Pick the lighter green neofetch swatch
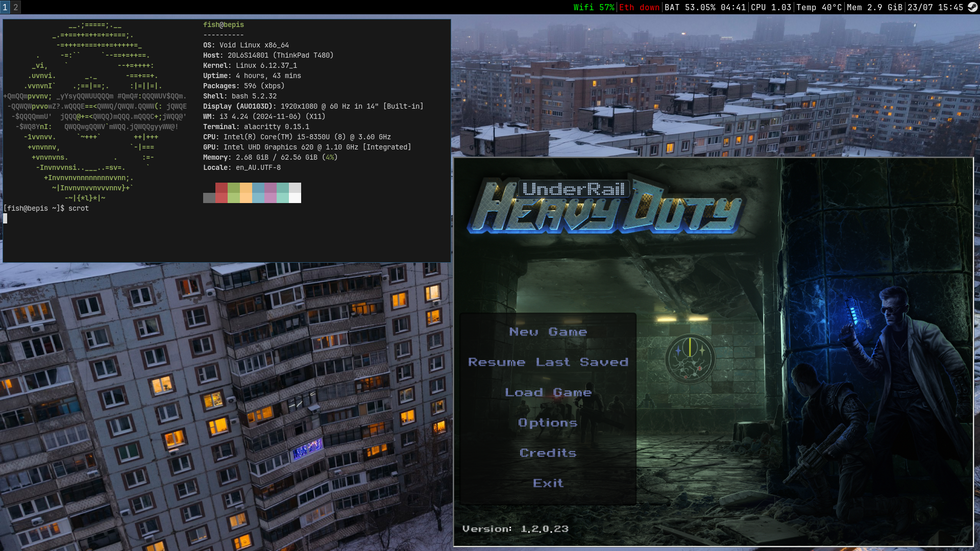This screenshot has height=551, width=980. (234, 198)
